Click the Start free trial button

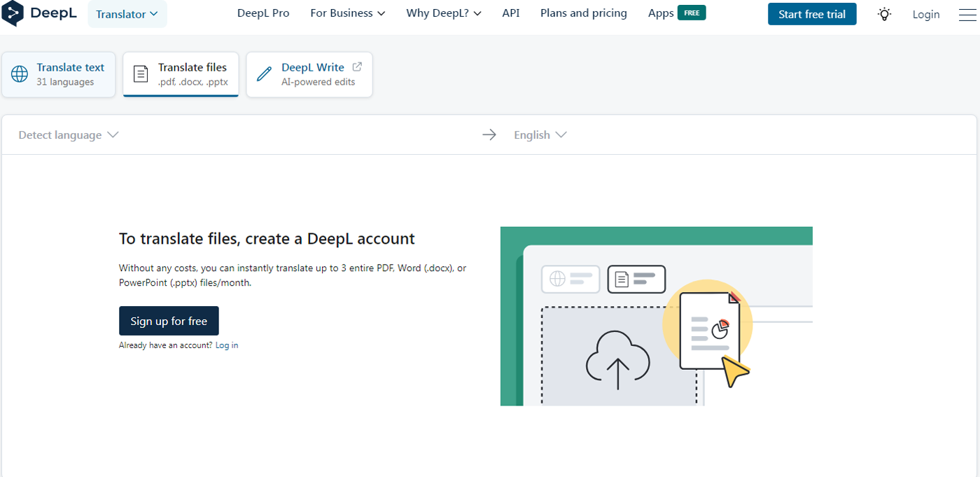(812, 14)
